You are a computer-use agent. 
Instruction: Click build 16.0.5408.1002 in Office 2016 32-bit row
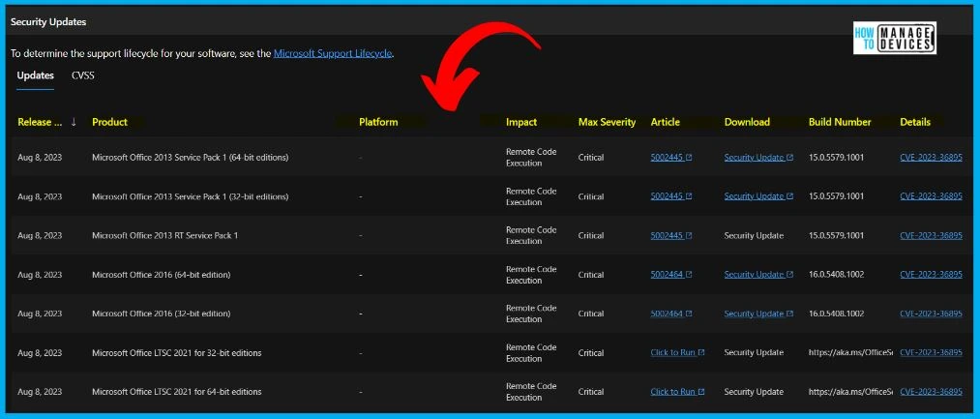coord(836,314)
